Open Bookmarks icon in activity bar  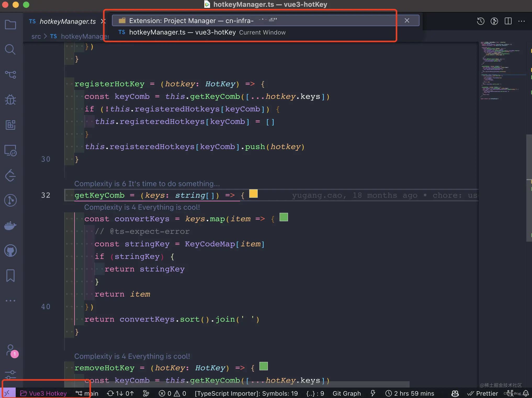10,276
